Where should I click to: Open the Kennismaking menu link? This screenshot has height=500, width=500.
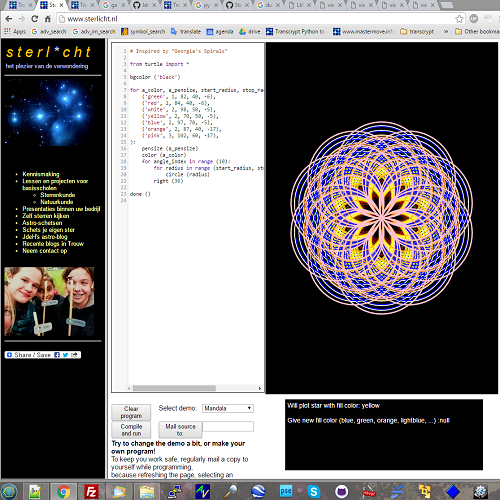point(41,174)
